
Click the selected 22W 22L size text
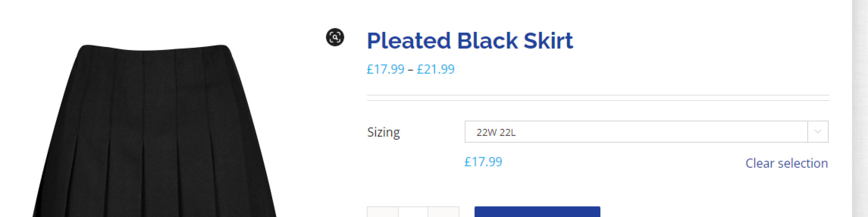(x=496, y=133)
